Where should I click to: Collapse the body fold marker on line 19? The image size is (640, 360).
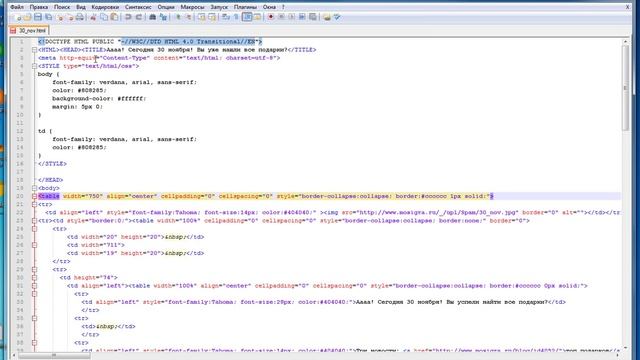click(x=34, y=188)
